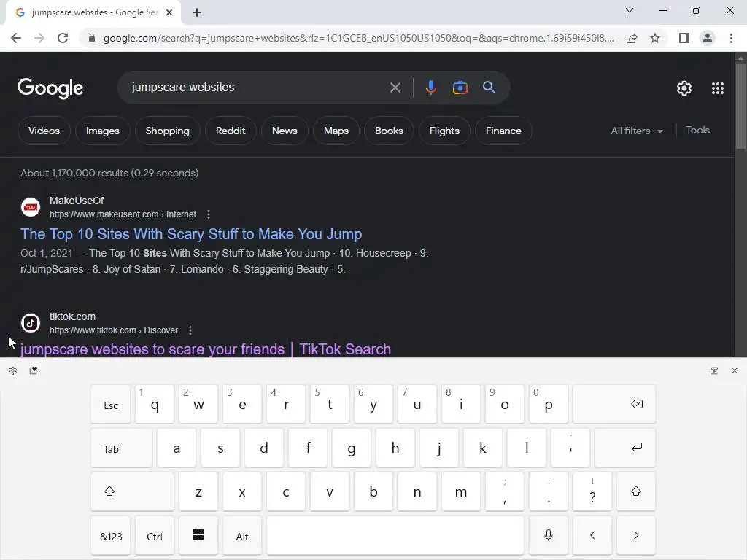Switch to Shopping results

click(x=167, y=131)
